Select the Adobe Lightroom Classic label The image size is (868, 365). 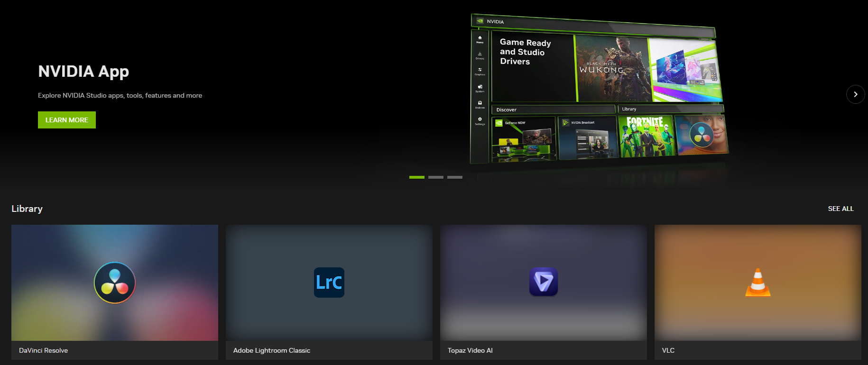pos(272,350)
